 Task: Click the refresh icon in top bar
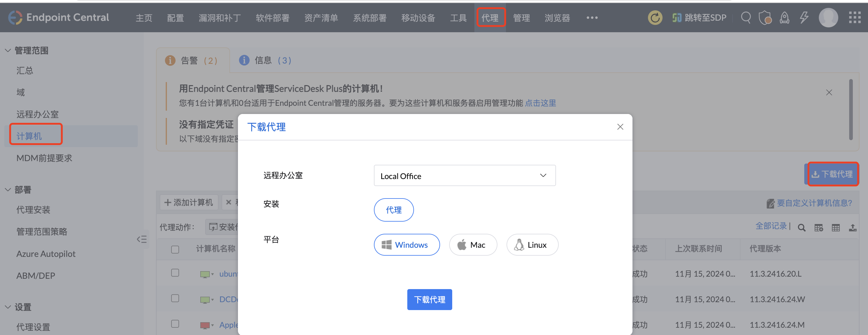click(x=655, y=18)
